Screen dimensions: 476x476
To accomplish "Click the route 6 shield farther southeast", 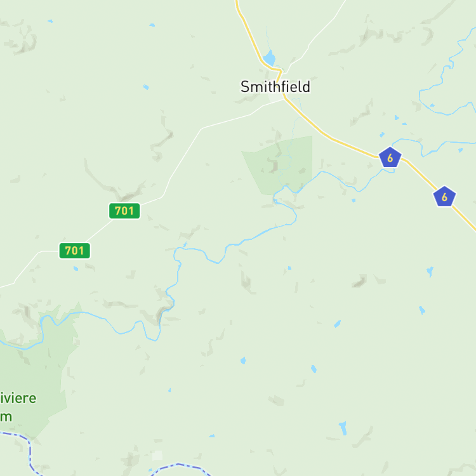I will (444, 197).
